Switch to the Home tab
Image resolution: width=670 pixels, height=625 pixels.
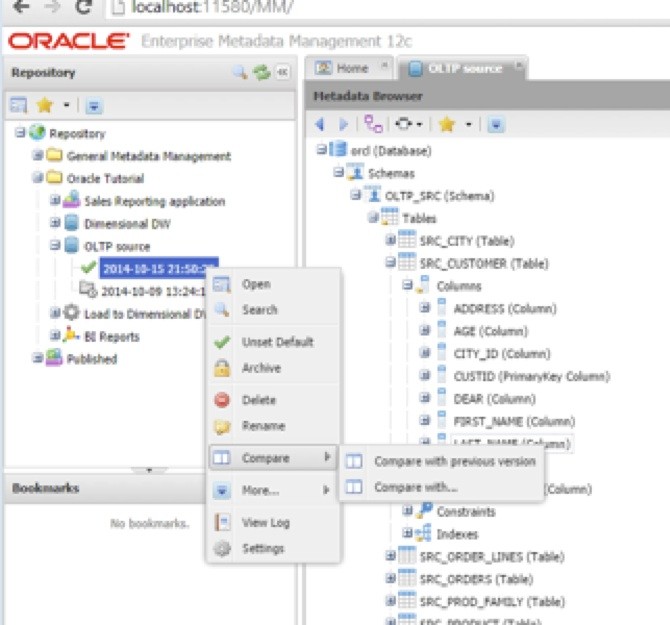tap(348, 68)
